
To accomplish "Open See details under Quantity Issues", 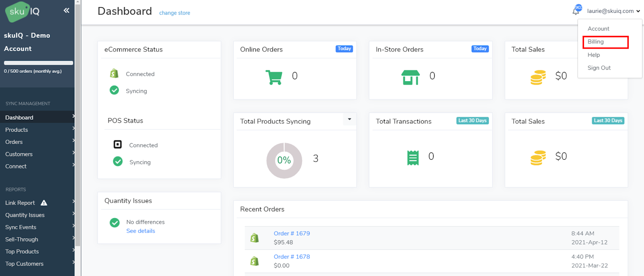I will point(140,231).
